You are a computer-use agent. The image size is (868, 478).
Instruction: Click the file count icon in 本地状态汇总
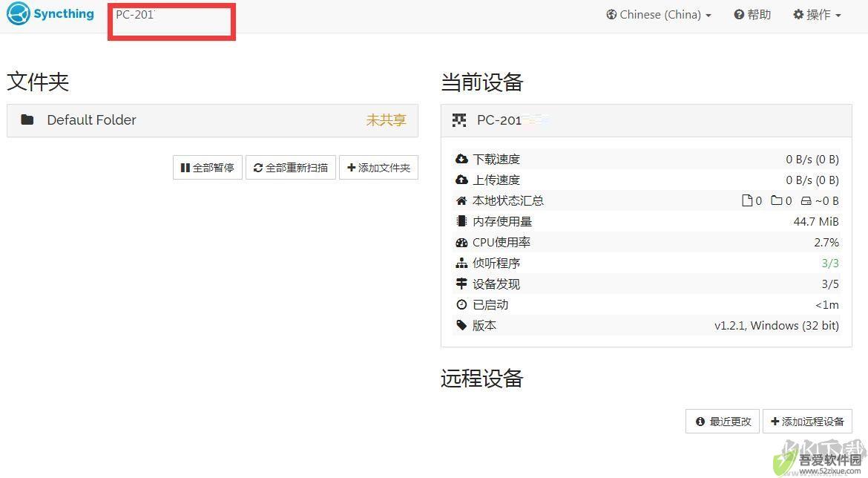click(747, 200)
